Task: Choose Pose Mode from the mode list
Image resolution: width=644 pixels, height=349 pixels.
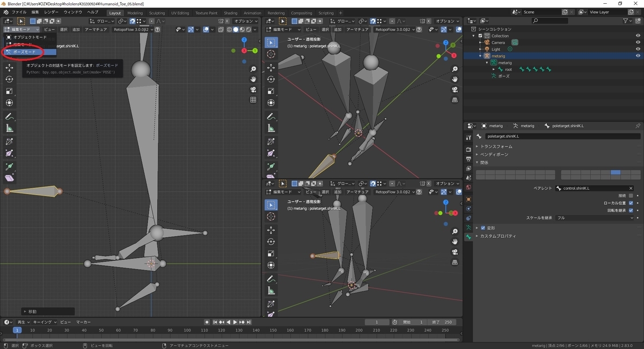Action: (x=30, y=52)
